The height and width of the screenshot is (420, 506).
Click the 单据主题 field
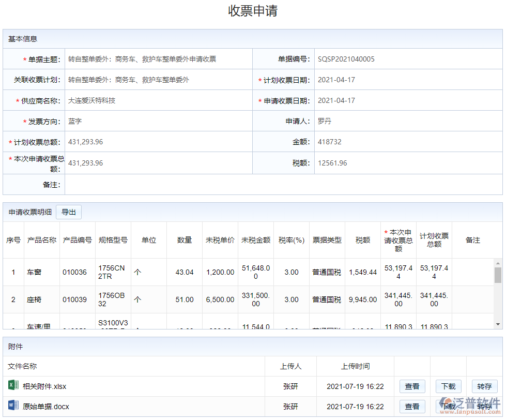click(158, 59)
